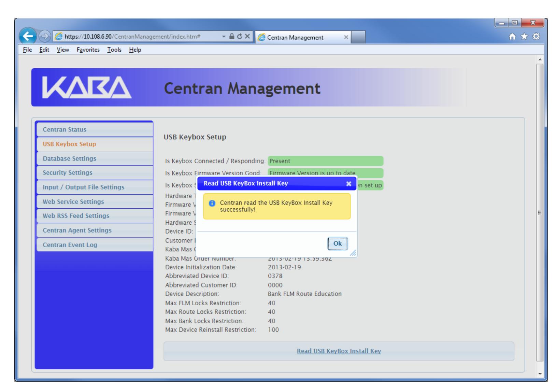Click the Kaba logo in header
The height and width of the screenshot is (392, 557).
(x=87, y=88)
